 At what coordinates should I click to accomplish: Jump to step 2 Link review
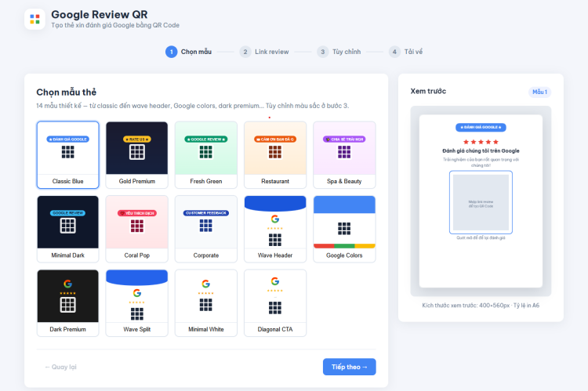tap(264, 52)
